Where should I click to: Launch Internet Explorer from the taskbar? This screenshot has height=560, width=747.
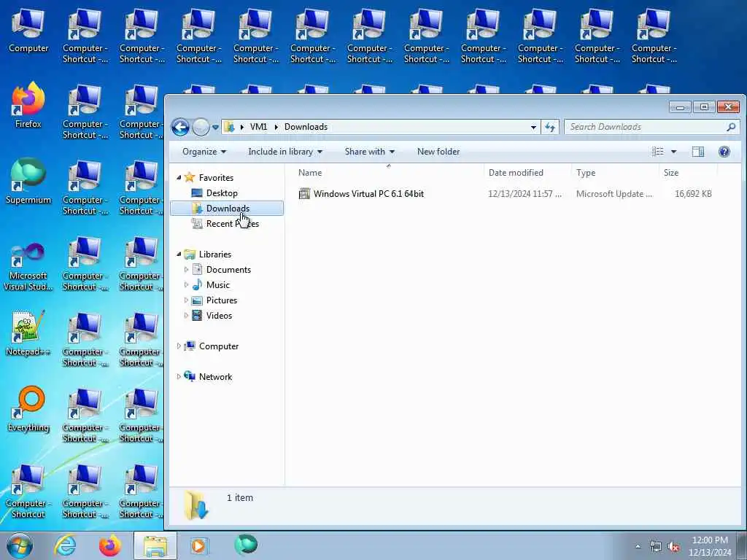point(65,545)
